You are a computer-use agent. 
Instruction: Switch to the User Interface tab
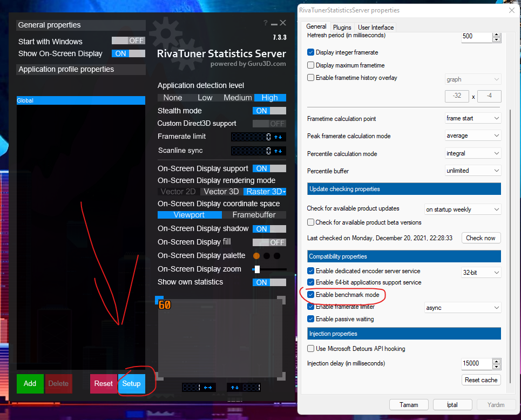376,27
